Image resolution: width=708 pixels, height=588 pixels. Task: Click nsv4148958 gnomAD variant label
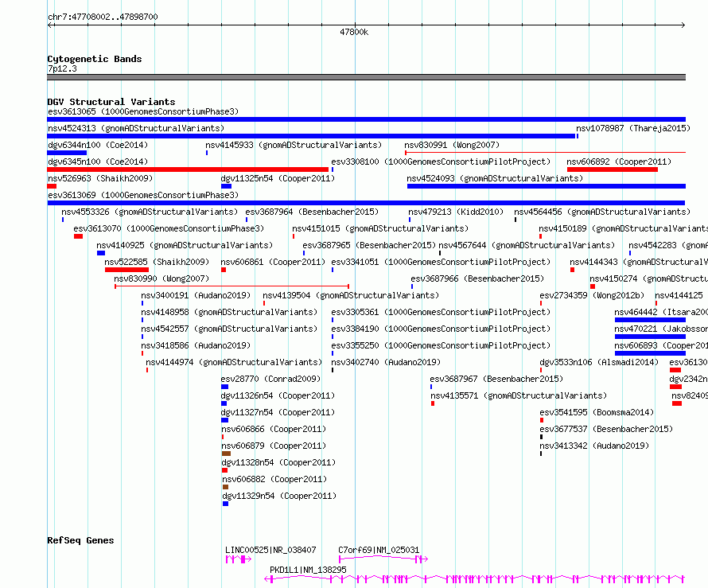(x=229, y=312)
